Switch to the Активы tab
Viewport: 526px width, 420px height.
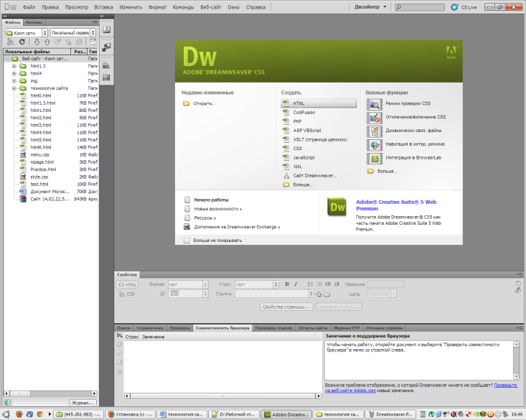click(34, 22)
